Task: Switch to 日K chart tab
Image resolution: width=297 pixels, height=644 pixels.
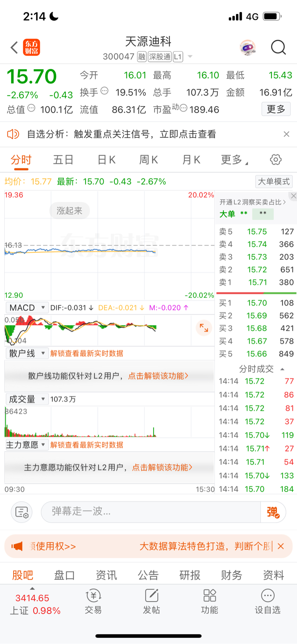Action: pos(106,160)
